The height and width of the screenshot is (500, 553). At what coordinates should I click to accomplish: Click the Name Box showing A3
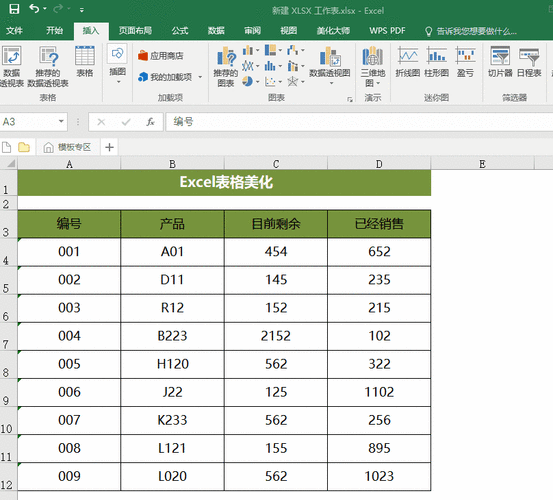(x=28, y=122)
